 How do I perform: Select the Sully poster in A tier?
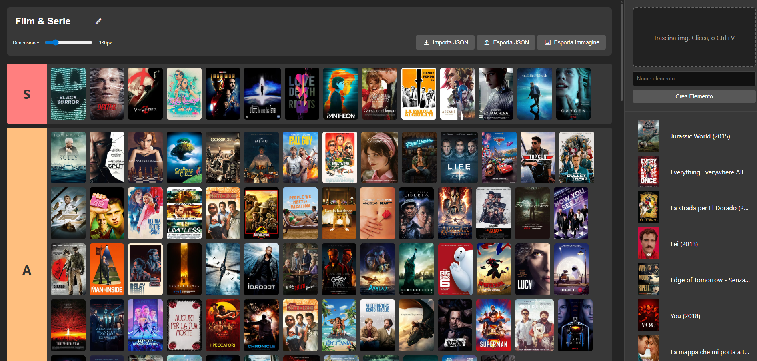coord(68,157)
